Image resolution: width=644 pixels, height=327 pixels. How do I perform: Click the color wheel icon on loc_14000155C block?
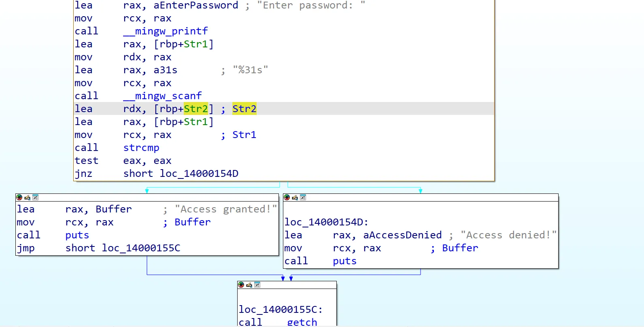click(x=241, y=285)
